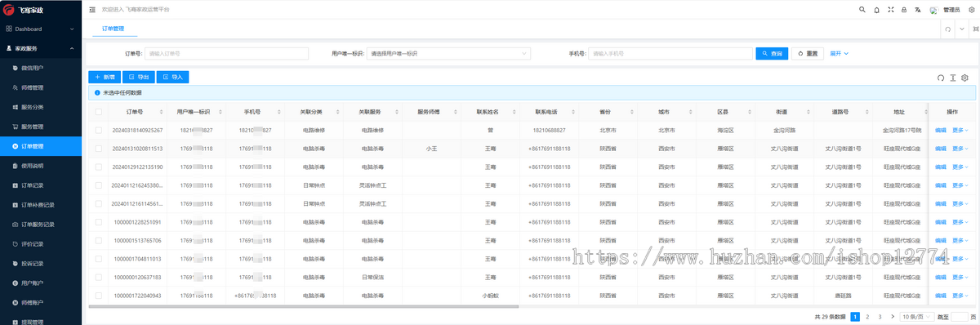Click 编辑 link in first row
Viewport: 980px width, 325px height.
[x=941, y=130]
